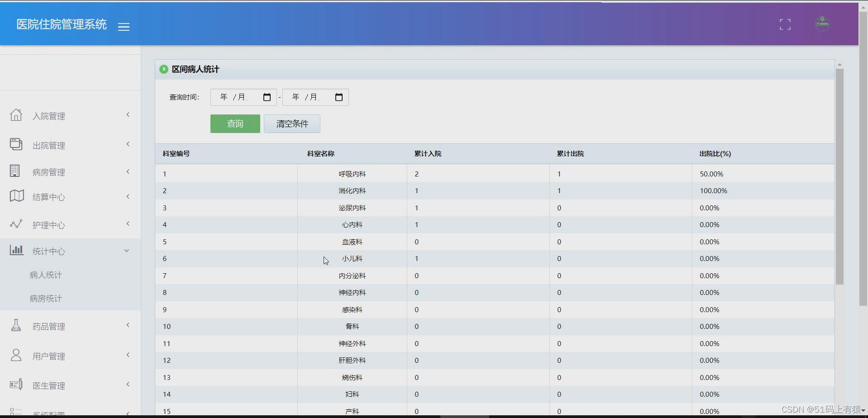868x418 pixels.
Task: Select the 骨科 table cell
Action: click(x=352, y=327)
